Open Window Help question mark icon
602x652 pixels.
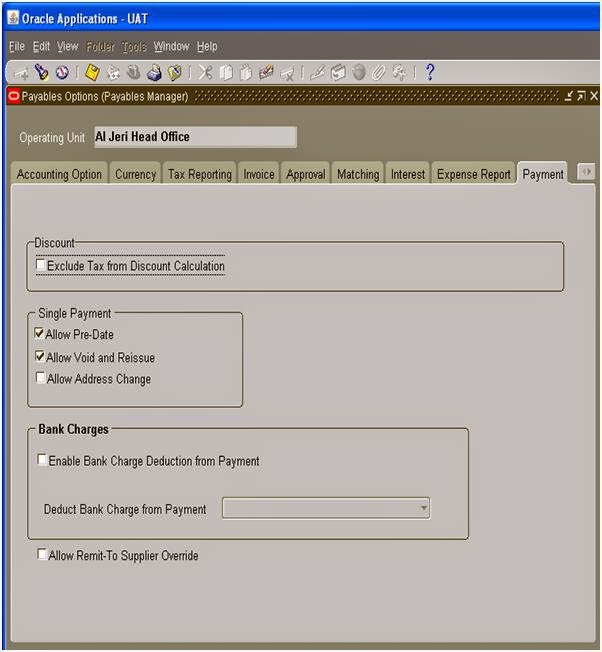pos(430,72)
